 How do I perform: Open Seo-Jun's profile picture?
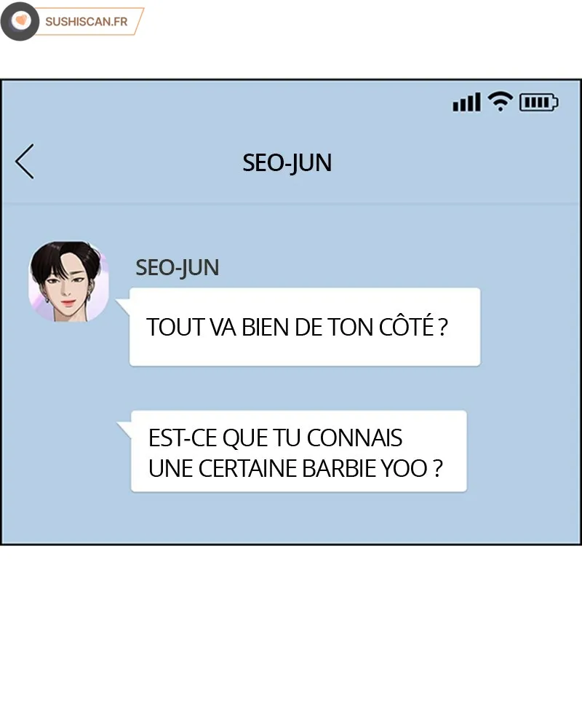pos(68,281)
